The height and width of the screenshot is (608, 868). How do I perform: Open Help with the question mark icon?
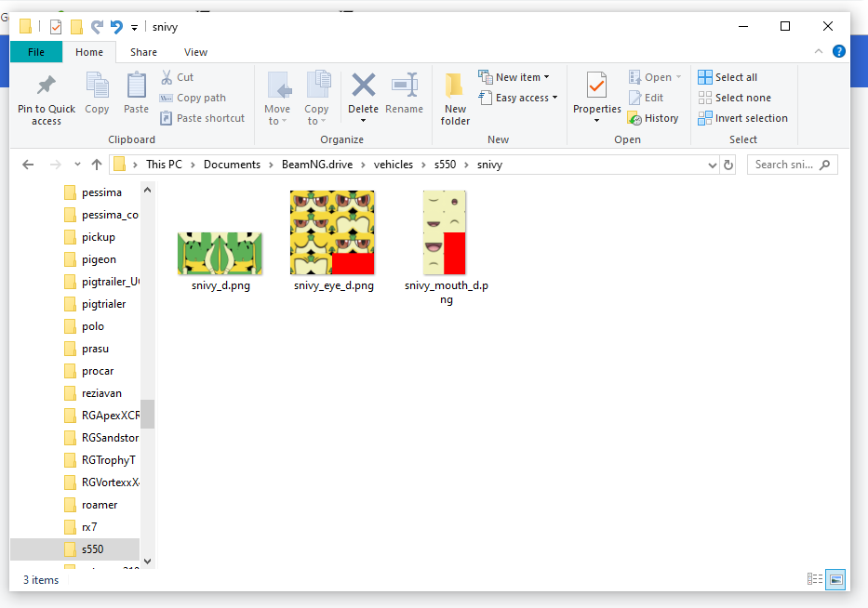838,51
